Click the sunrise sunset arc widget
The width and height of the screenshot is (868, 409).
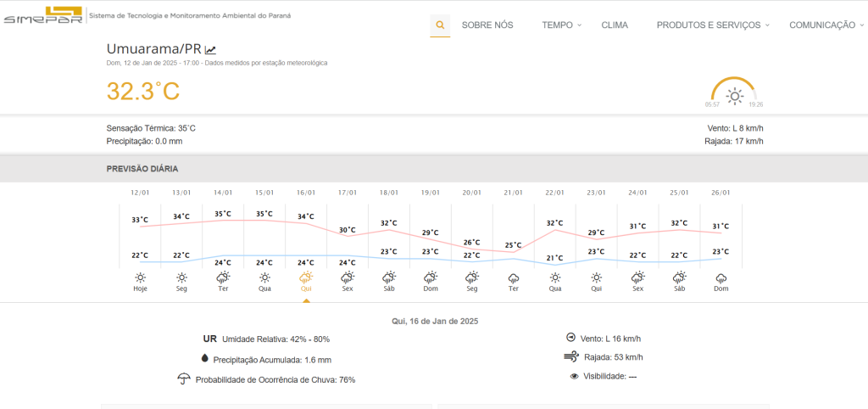(x=734, y=92)
